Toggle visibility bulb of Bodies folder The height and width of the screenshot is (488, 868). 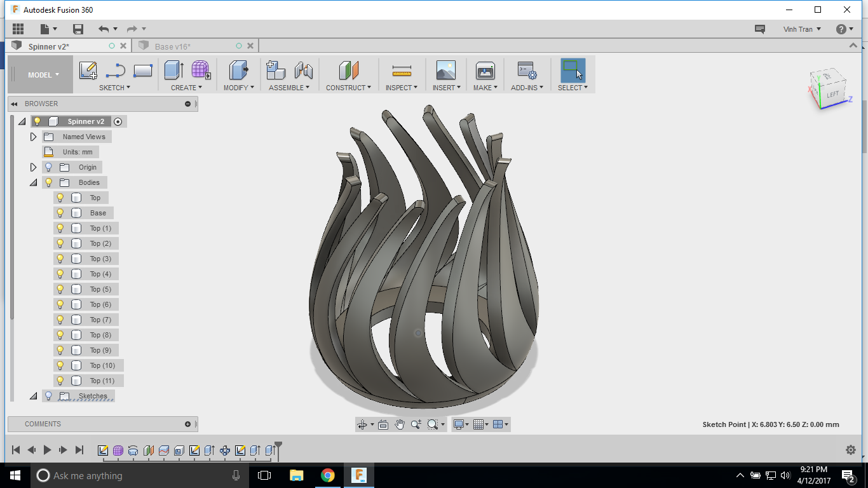click(48, 182)
